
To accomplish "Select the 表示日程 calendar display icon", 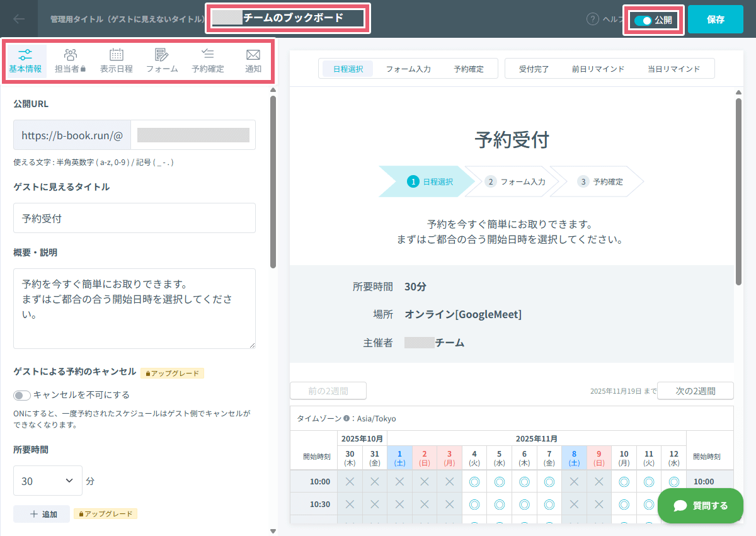I will tap(116, 60).
